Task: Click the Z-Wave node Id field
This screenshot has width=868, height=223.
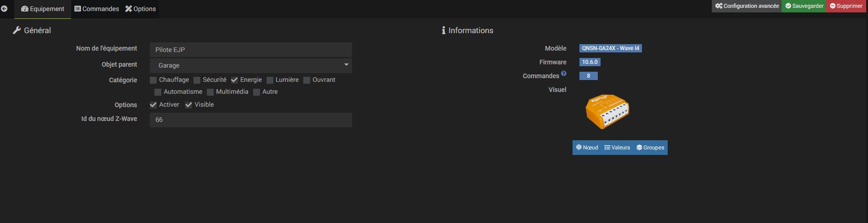Action: click(x=251, y=120)
